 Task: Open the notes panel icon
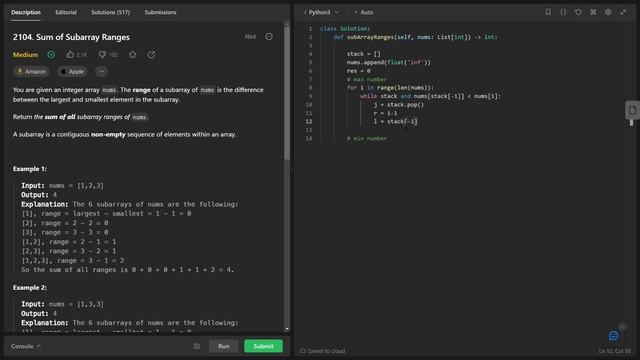(x=632, y=110)
